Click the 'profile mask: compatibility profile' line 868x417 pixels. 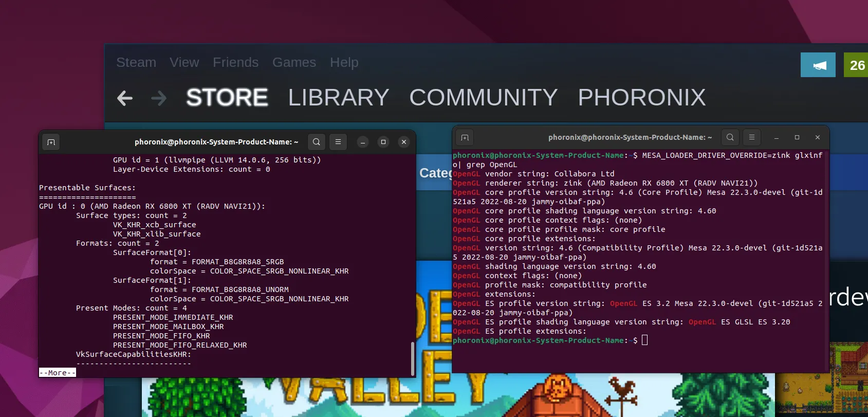coord(550,285)
